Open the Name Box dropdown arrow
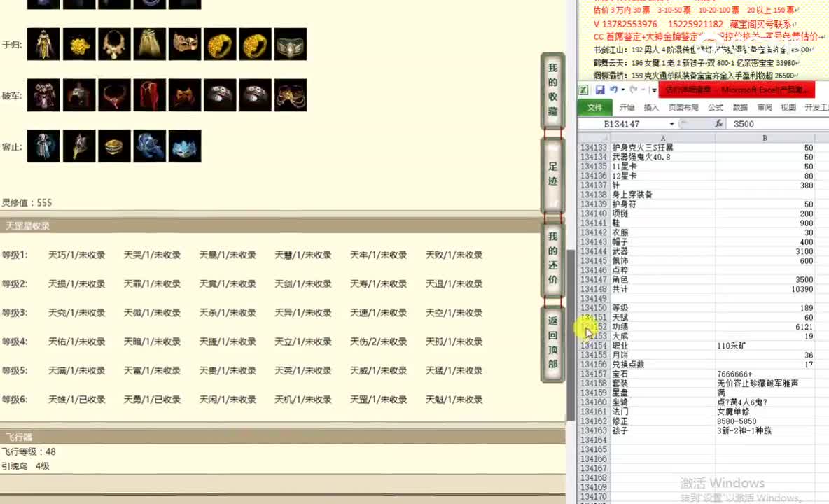Image resolution: width=829 pixels, height=504 pixels. coord(672,124)
